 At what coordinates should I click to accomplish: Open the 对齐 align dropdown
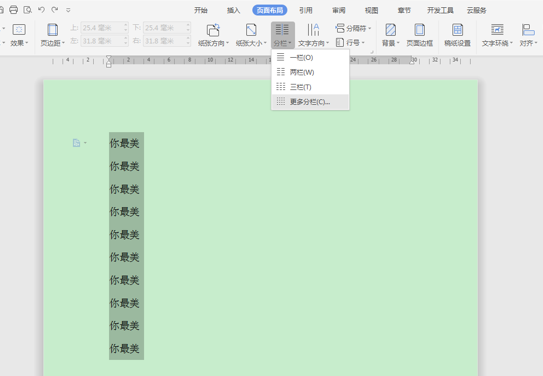click(528, 34)
